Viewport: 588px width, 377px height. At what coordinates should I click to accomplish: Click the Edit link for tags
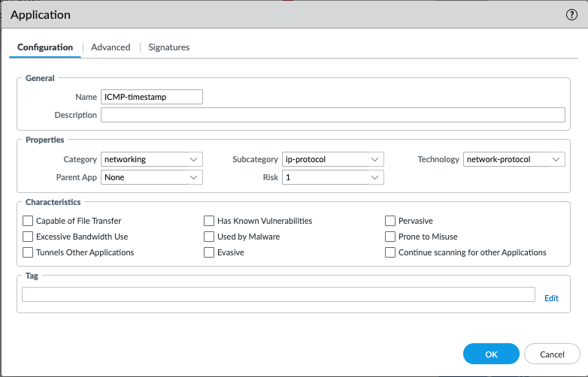(x=551, y=298)
